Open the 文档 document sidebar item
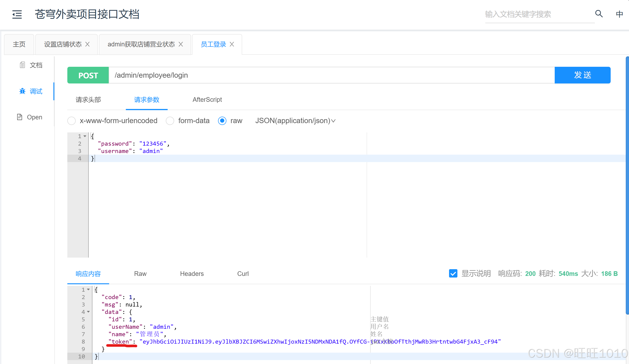 31,65
